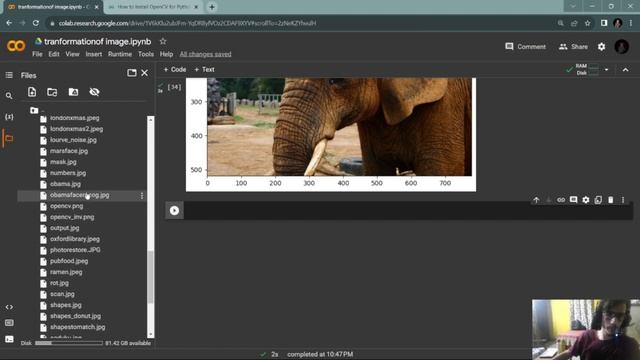Mirror cell in tab icon
Image resolution: width=640 pixels, height=360 pixels.
click(x=598, y=200)
